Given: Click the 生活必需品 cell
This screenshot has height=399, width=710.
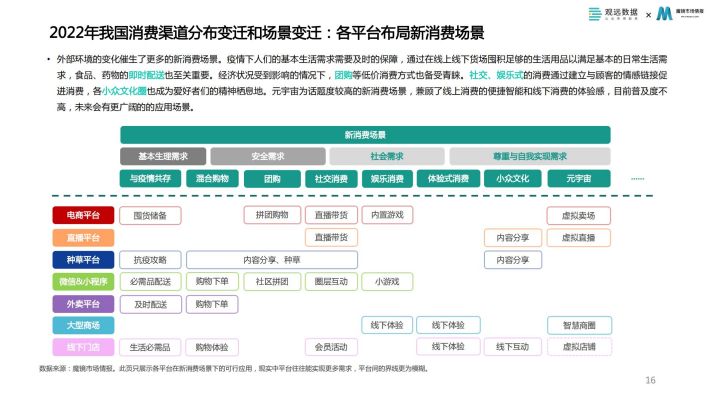Looking at the screenshot, I should [x=150, y=347].
